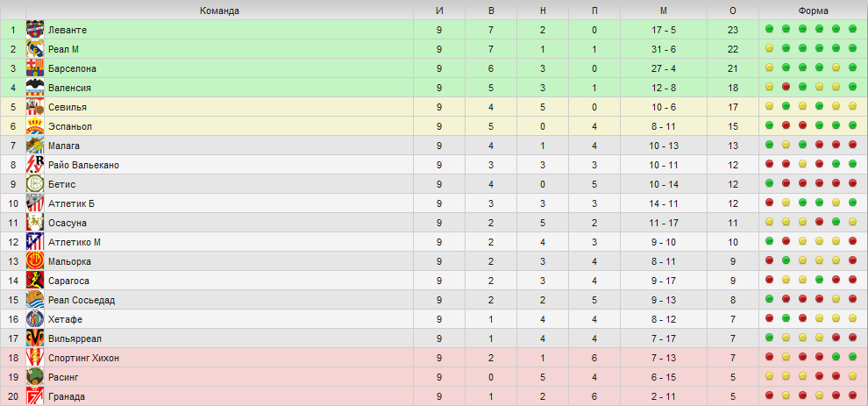Image resolution: width=868 pixels, height=406 pixels.
Task: Click the Real Madrid crest icon
Action: [x=35, y=49]
